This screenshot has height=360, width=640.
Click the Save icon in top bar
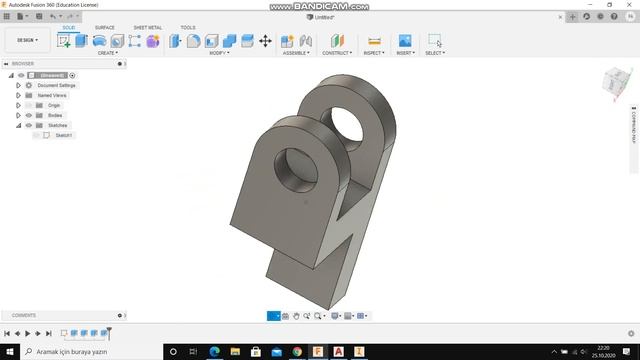coord(39,16)
